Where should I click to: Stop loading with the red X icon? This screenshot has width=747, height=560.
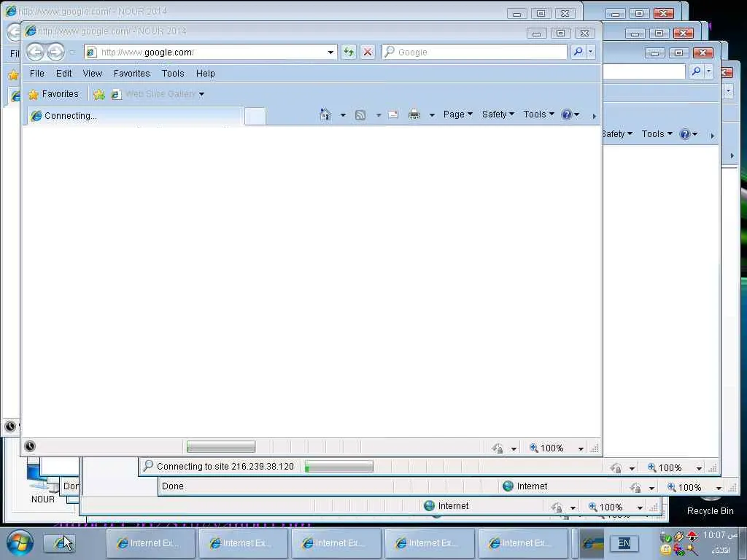[x=368, y=52]
